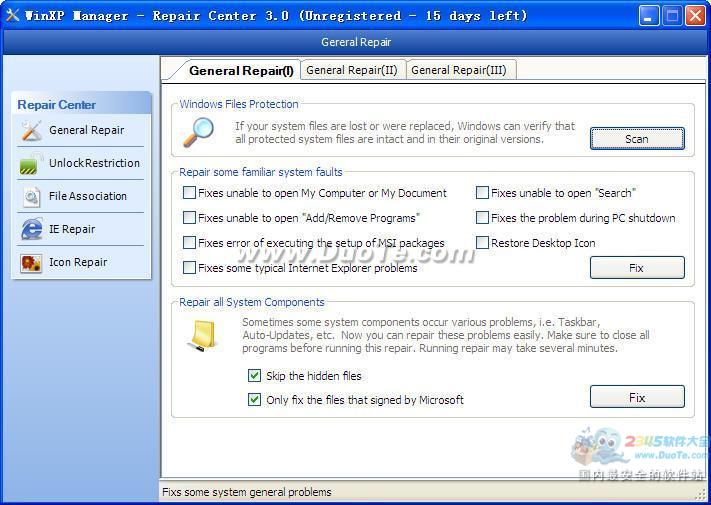This screenshot has width=711, height=505.
Task: Open Icon Repair in the sidebar
Action: 80,262
